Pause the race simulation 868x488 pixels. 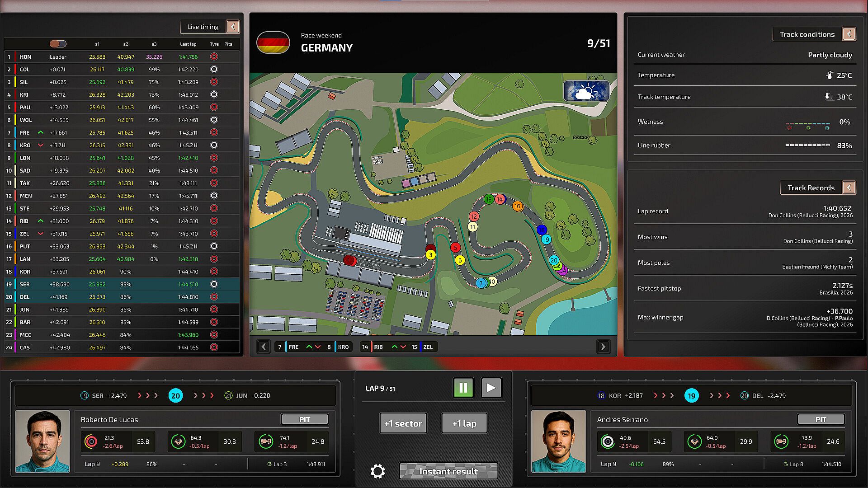(463, 388)
